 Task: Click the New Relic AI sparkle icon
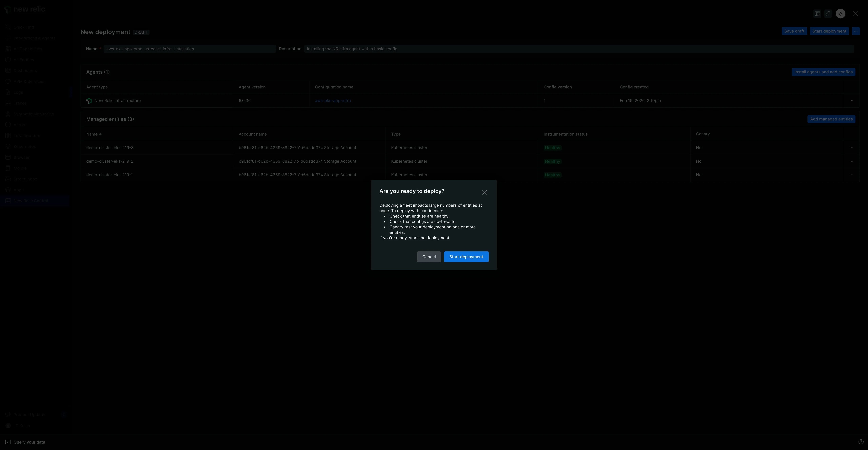(x=840, y=14)
